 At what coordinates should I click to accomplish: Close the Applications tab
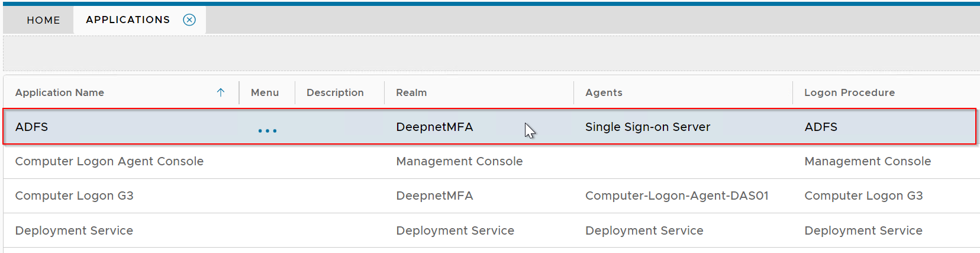pyautogui.click(x=189, y=20)
